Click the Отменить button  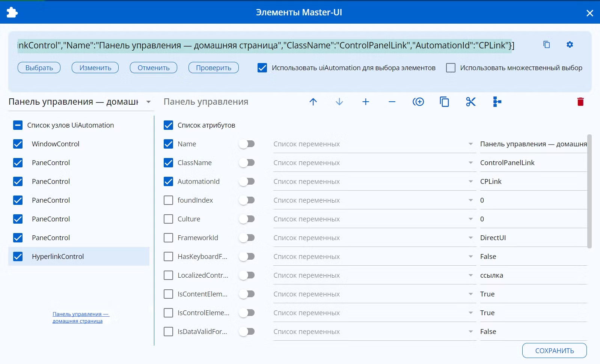(154, 68)
